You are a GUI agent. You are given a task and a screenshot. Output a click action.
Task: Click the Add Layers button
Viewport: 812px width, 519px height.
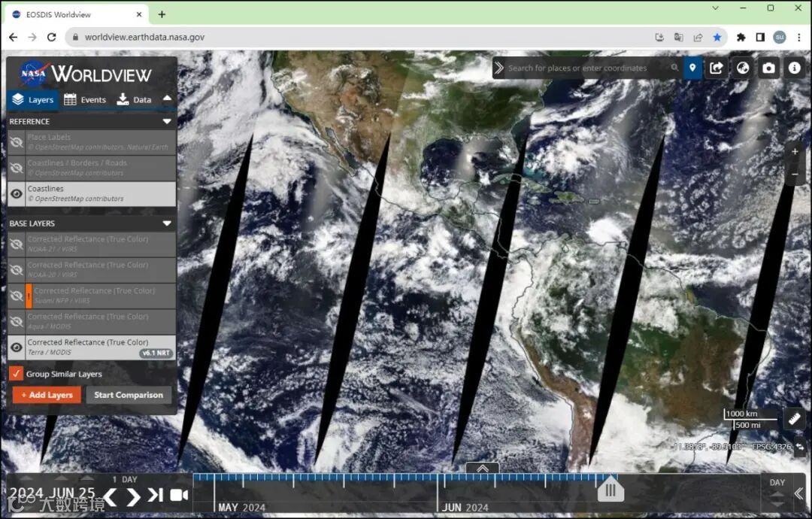pos(47,395)
